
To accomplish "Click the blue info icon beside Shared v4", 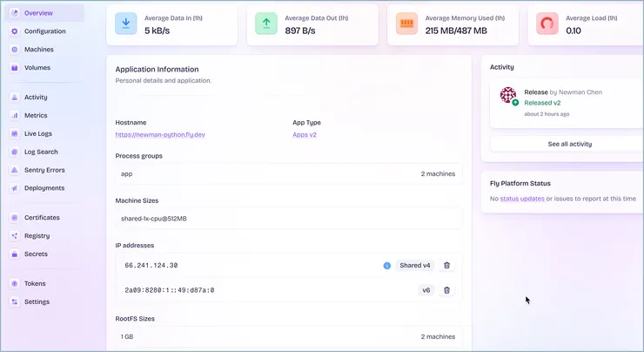I will tap(387, 266).
